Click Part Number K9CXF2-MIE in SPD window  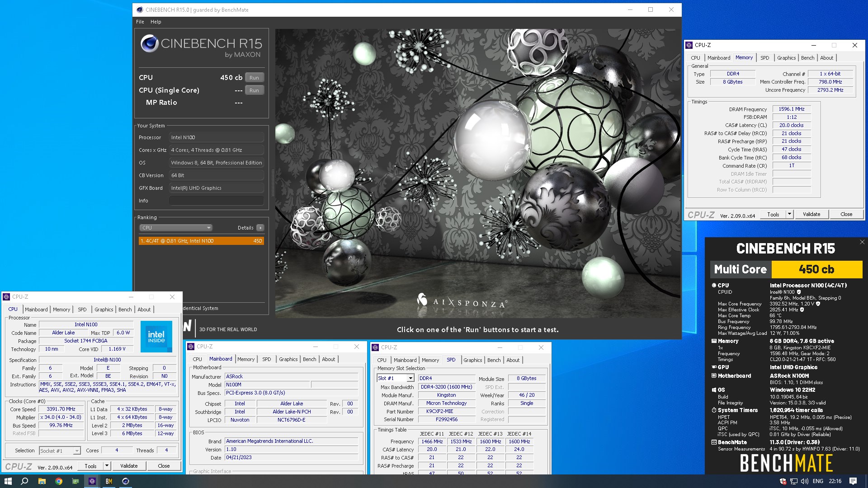[x=447, y=411]
